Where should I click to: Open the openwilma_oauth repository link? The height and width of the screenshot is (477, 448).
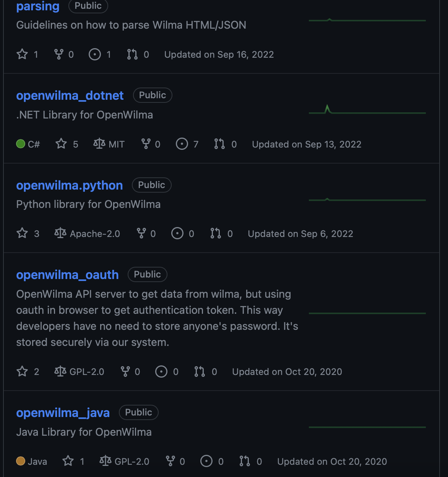[67, 275]
